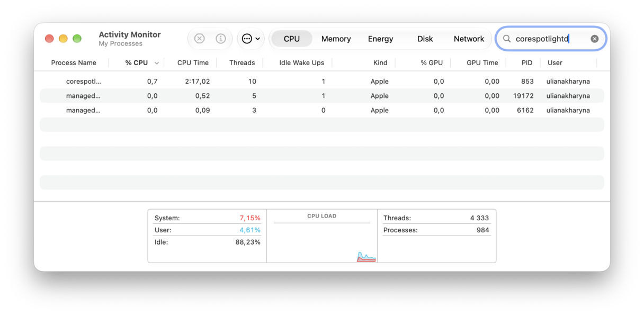Click CPU Time value 0,52
This screenshot has width=644, height=316.
click(202, 96)
